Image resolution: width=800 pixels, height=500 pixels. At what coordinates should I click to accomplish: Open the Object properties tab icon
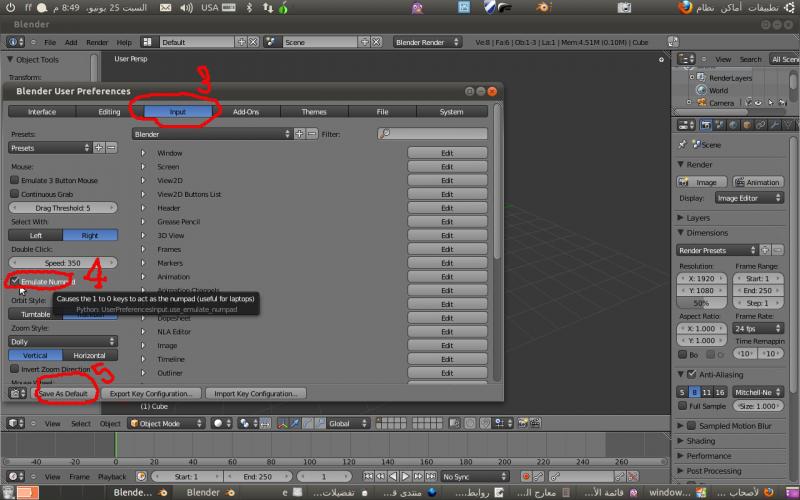tap(747, 125)
